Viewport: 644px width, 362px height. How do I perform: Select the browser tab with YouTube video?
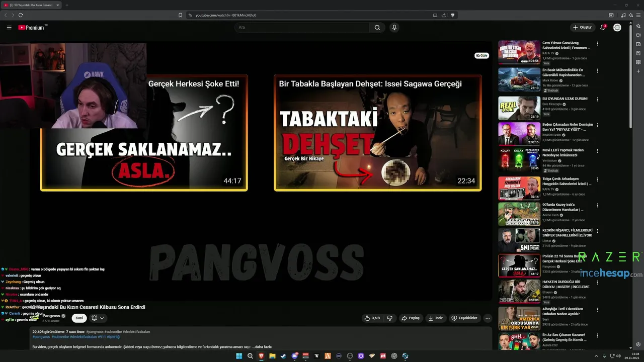point(31,5)
